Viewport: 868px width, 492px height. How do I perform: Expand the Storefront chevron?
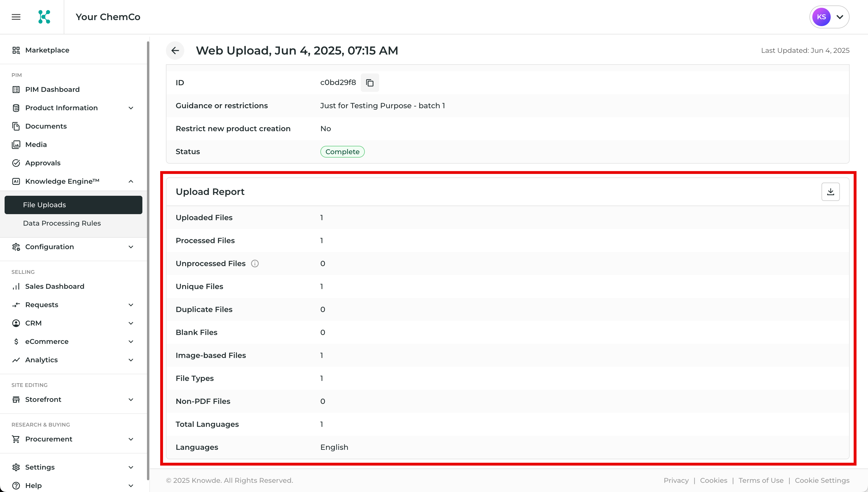pyautogui.click(x=131, y=399)
